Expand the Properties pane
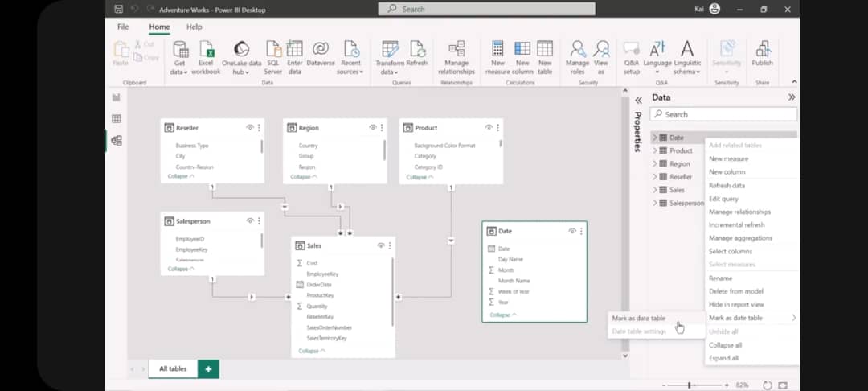Image resolution: width=868 pixels, height=391 pixels. [638, 101]
